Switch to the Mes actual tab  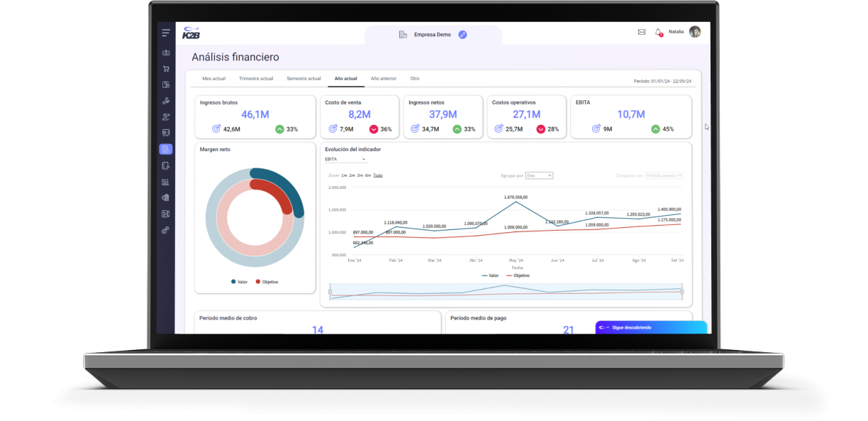213,79
